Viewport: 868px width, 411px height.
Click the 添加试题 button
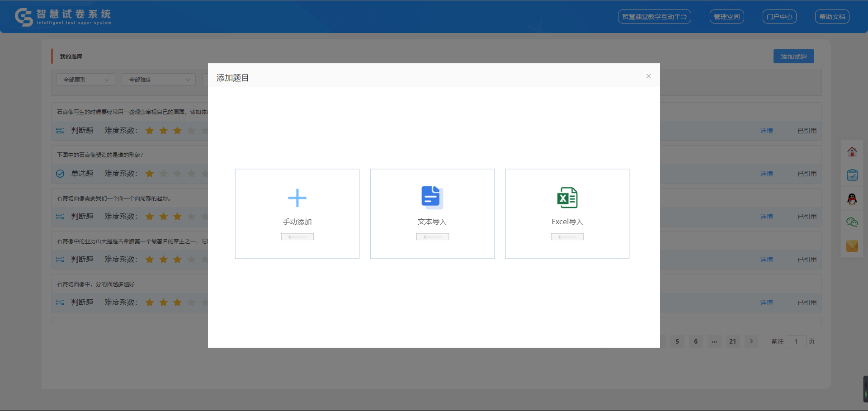pos(793,57)
